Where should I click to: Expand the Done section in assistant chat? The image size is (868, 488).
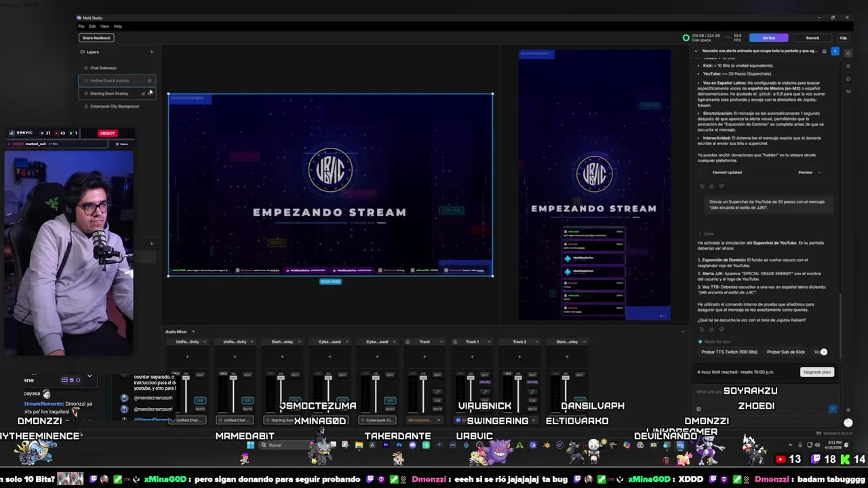coord(707,233)
